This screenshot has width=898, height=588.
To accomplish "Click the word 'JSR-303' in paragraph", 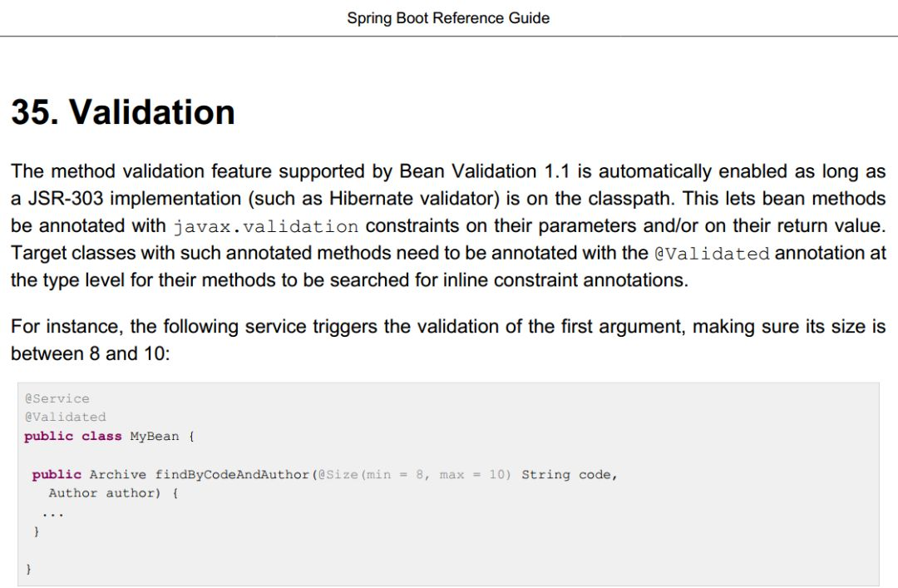I will pos(66,199).
